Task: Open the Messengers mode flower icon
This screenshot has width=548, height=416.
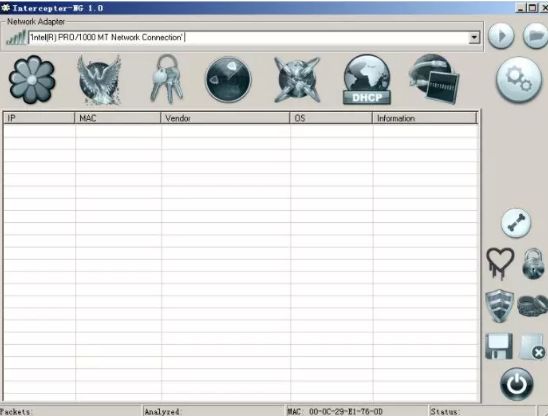Action: [32, 79]
